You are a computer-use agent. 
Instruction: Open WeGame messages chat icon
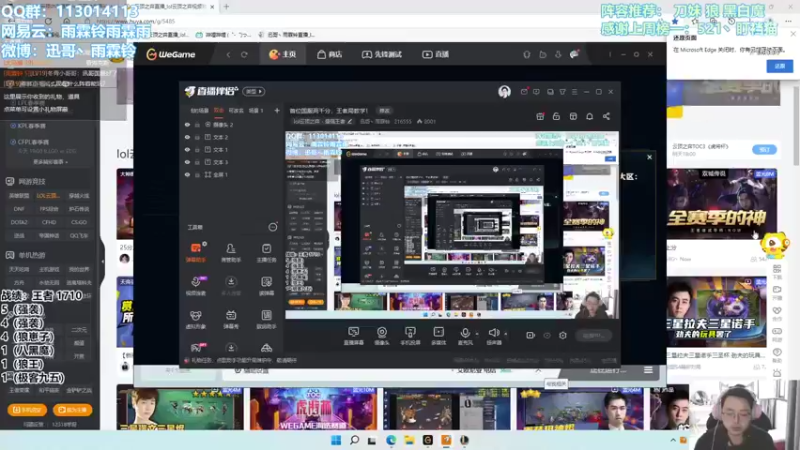click(574, 54)
